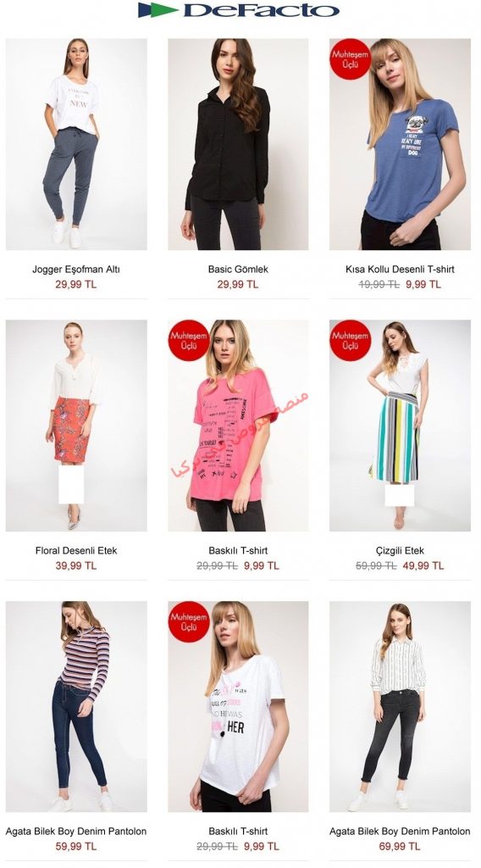Open the pink Baskılı T-shirt photo

tap(238, 426)
